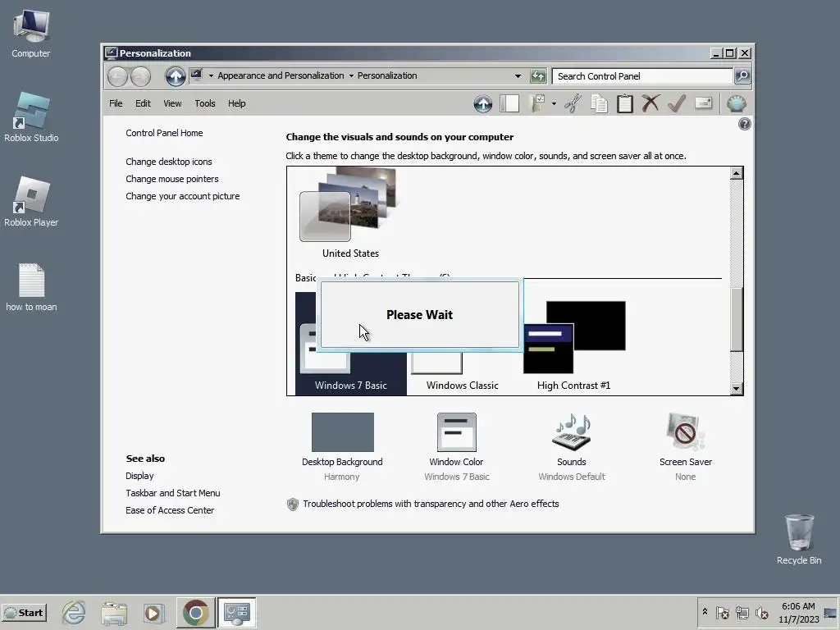Click the Show desktop button in tray
Screen dimensions: 840x630
click(x=831, y=612)
